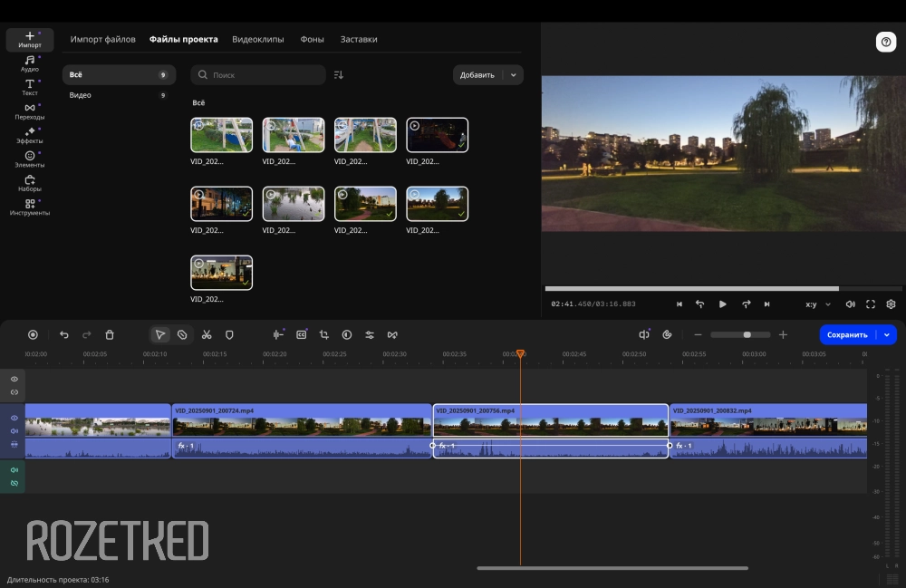Click the crop tool icon

click(323, 334)
